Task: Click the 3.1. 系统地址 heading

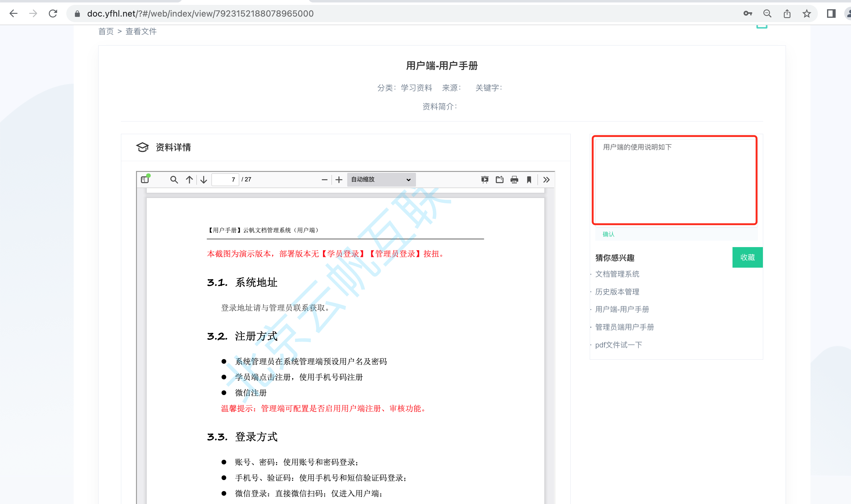Action: 242,283
